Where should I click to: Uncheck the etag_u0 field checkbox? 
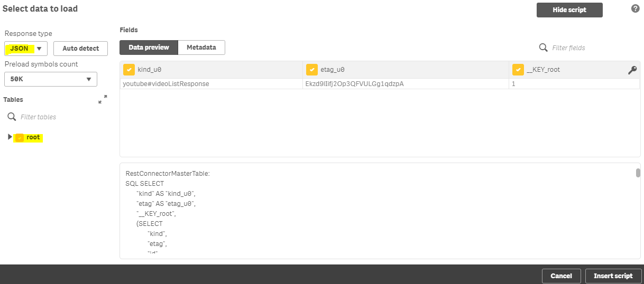(312, 70)
